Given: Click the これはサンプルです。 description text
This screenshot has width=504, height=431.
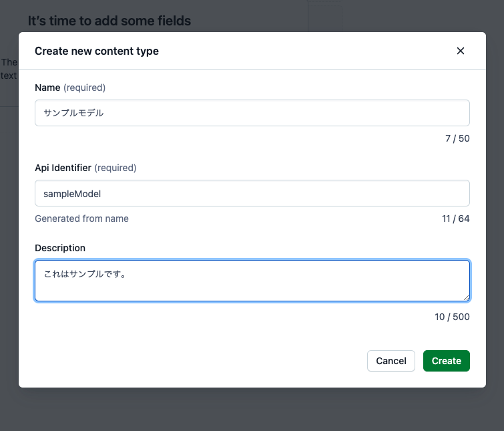Looking at the screenshot, I should tap(85, 274).
